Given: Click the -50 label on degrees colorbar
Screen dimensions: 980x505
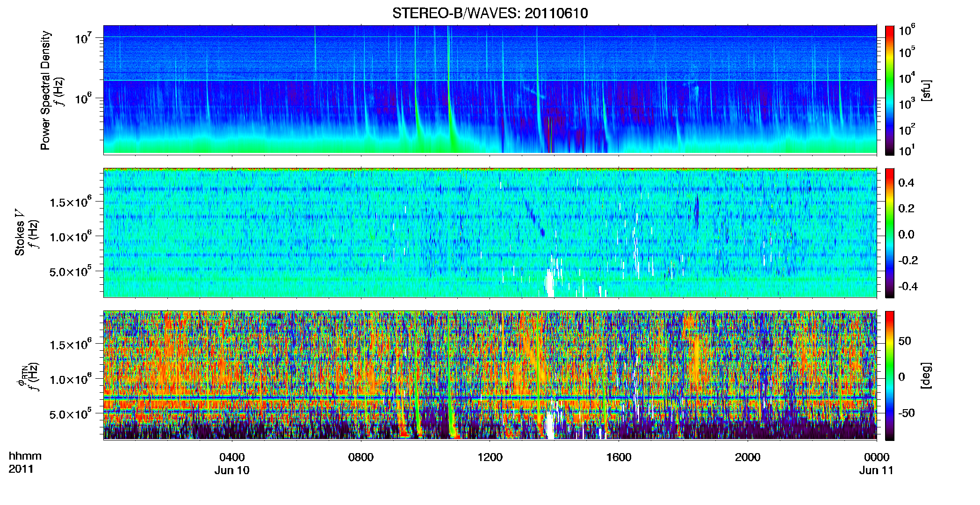Looking at the screenshot, I should pos(907,413).
